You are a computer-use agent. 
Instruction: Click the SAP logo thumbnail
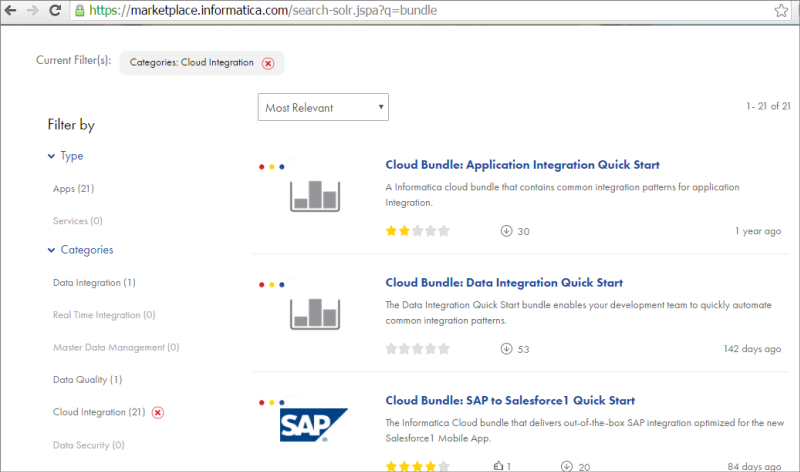click(313, 425)
